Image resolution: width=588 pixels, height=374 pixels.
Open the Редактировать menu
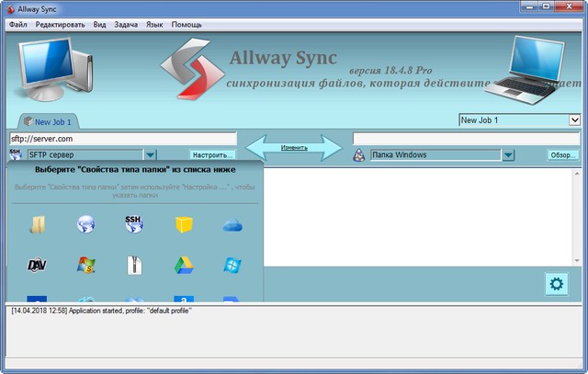click(x=60, y=25)
